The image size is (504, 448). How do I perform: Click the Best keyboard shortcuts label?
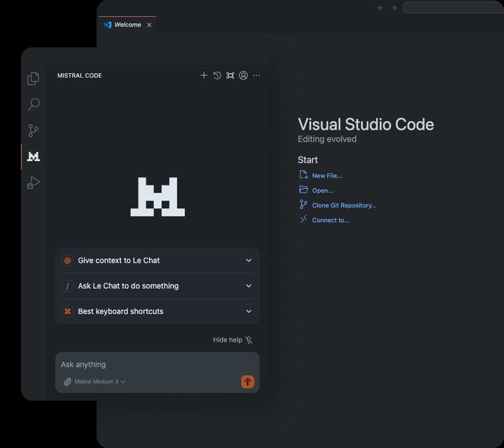[121, 311]
